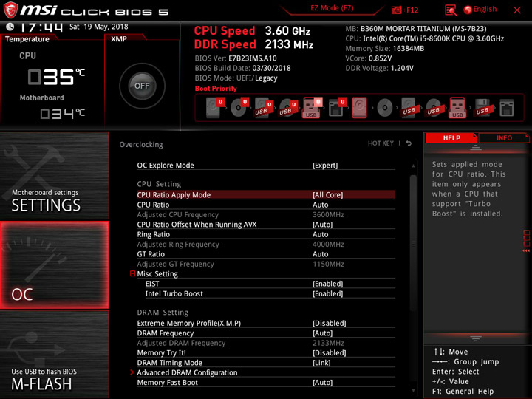Switch to the INFO tab
The height and width of the screenshot is (399, 532).
(503, 137)
